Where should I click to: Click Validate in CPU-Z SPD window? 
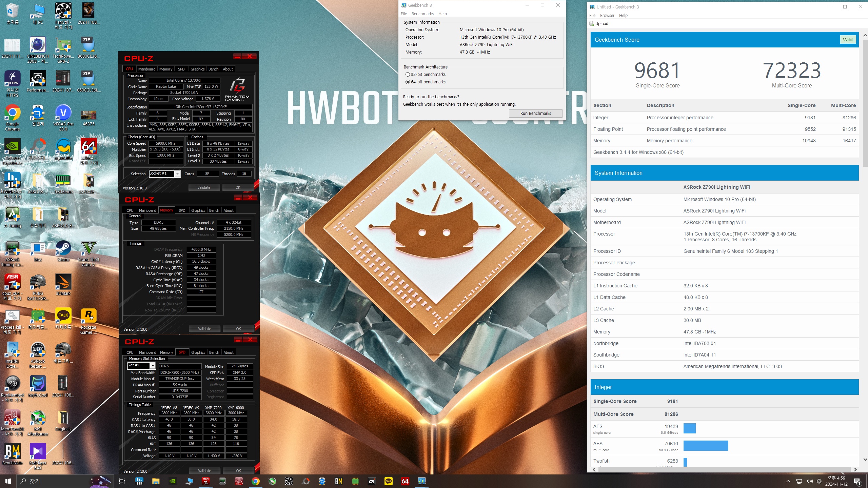tap(204, 471)
